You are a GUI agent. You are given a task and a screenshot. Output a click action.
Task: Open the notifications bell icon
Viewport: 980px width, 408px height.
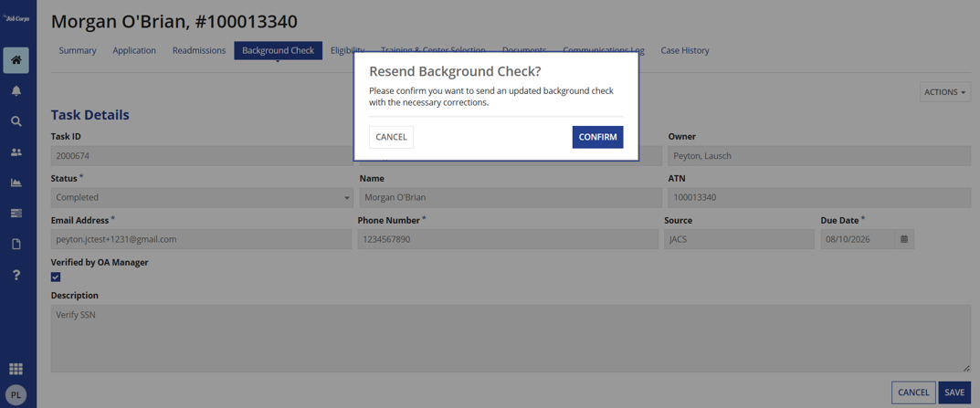[16, 91]
